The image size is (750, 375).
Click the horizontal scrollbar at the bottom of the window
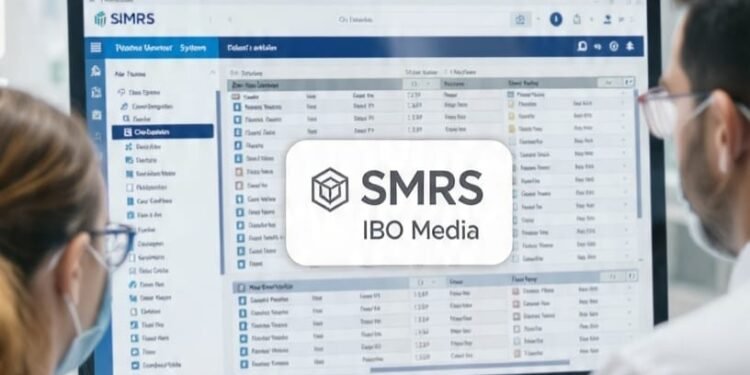point(471,367)
